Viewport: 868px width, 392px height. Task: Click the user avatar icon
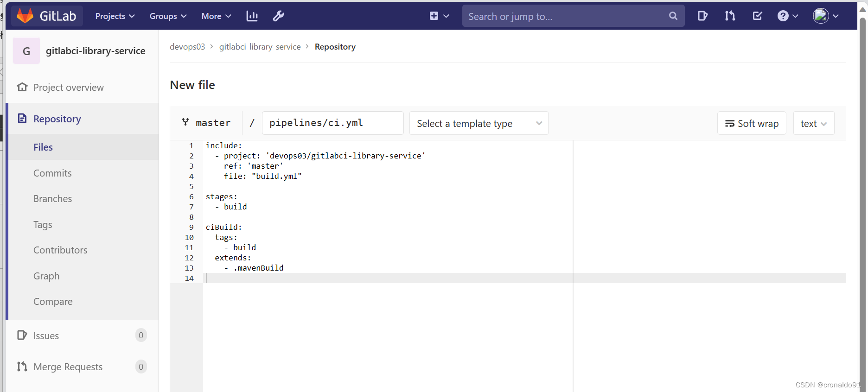pyautogui.click(x=821, y=16)
